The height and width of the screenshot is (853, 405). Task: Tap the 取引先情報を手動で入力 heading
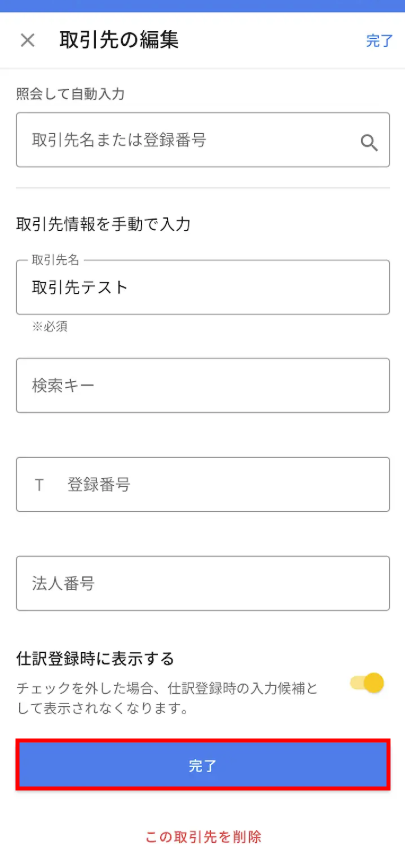coord(103,224)
